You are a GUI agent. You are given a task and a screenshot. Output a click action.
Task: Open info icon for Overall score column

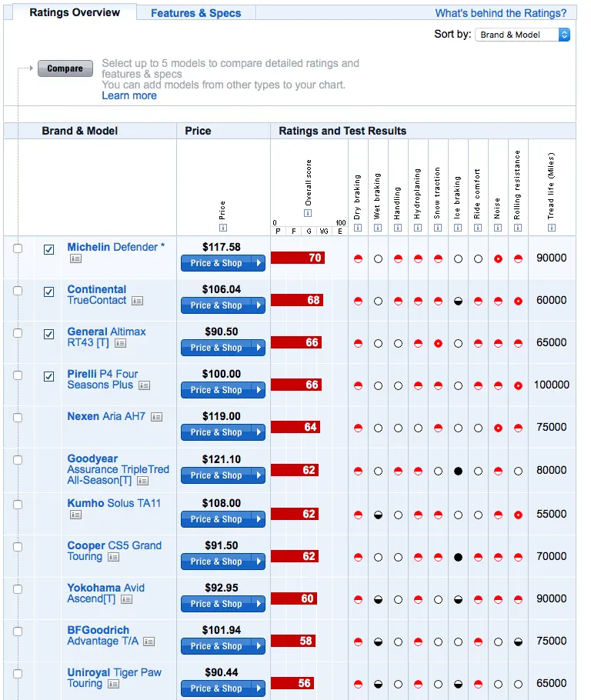point(308,213)
